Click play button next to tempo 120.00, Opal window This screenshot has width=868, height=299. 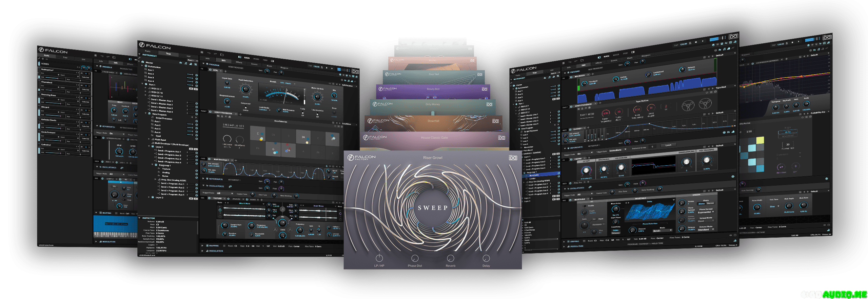point(332,68)
